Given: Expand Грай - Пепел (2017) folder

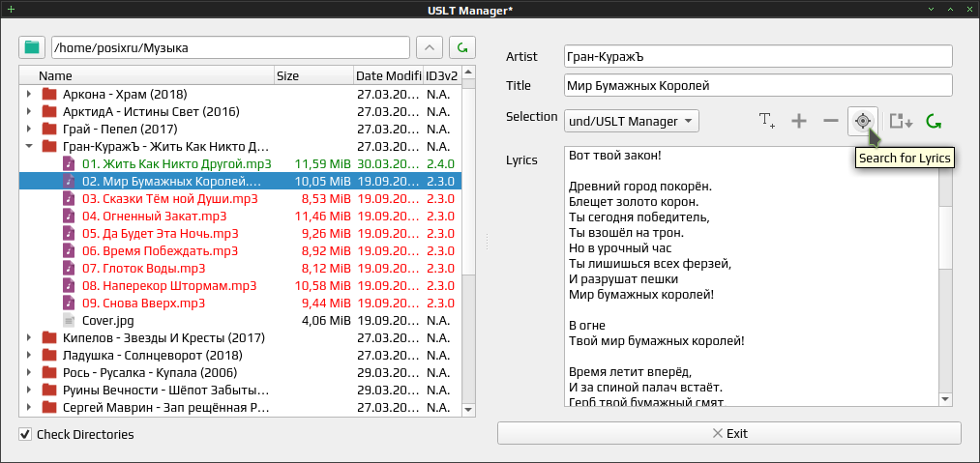Looking at the screenshot, I should 29,130.
